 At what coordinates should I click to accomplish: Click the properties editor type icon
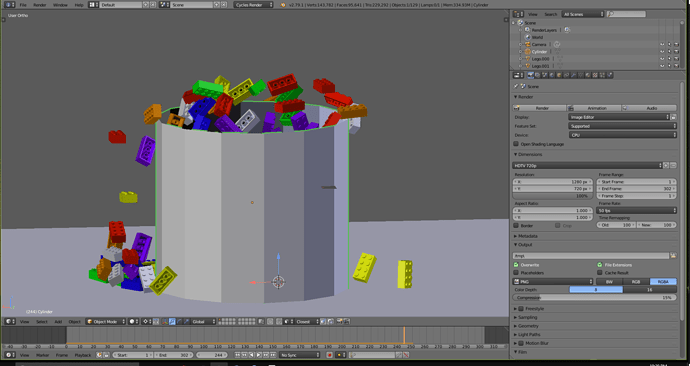518,75
